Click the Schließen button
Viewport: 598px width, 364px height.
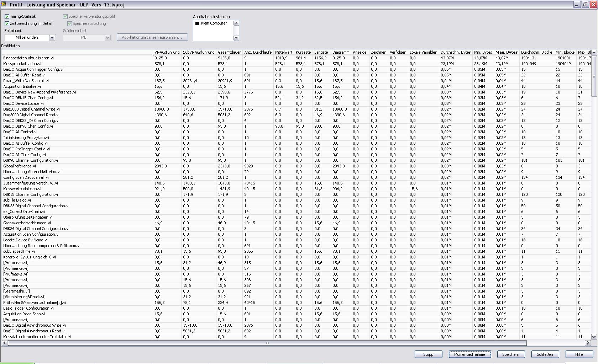pos(545,354)
